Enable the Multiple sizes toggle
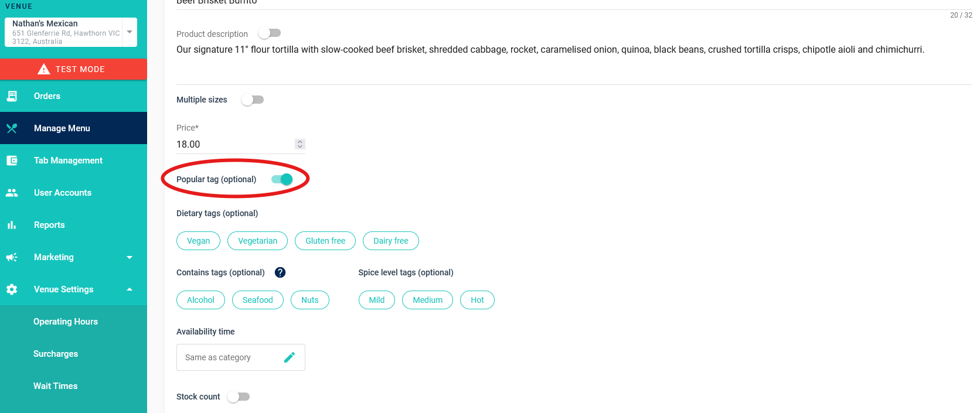 click(253, 100)
